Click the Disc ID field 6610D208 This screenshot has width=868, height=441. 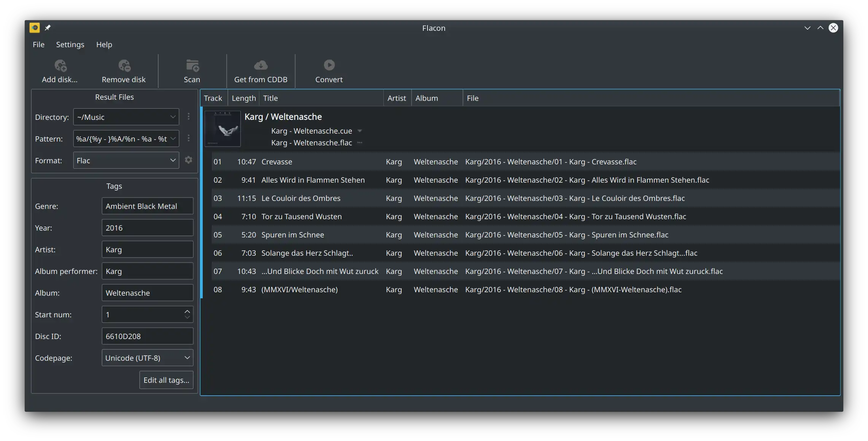coord(147,336)
